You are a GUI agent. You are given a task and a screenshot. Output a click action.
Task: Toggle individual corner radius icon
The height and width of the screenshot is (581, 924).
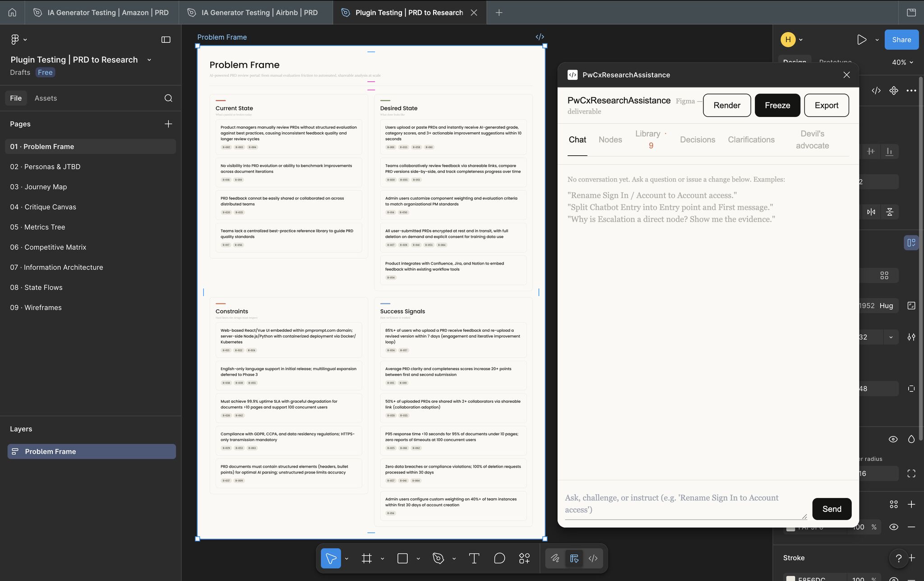[x=911, y=474]
